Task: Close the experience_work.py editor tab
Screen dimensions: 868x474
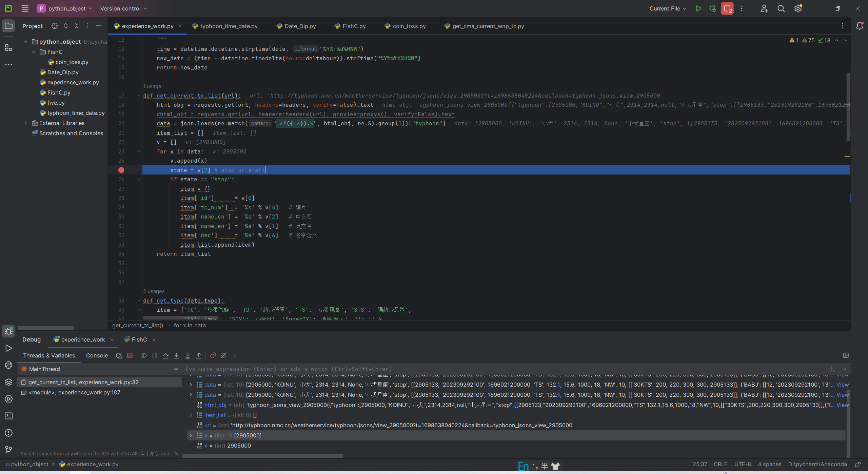Action: (x=180, y=26)
